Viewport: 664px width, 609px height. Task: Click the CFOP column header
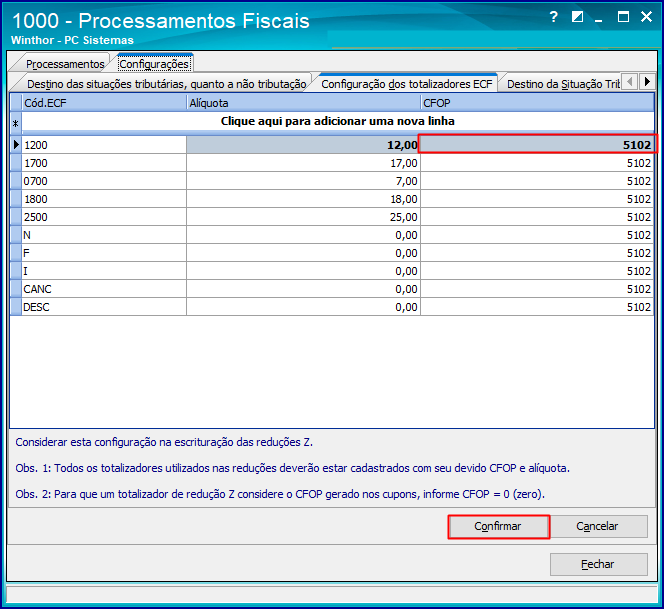(x=537, y=103)
